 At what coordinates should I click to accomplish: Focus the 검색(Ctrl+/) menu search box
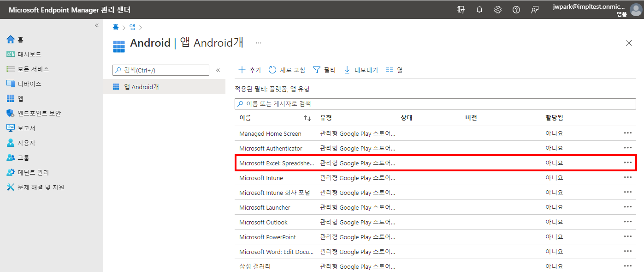(161, 70)
